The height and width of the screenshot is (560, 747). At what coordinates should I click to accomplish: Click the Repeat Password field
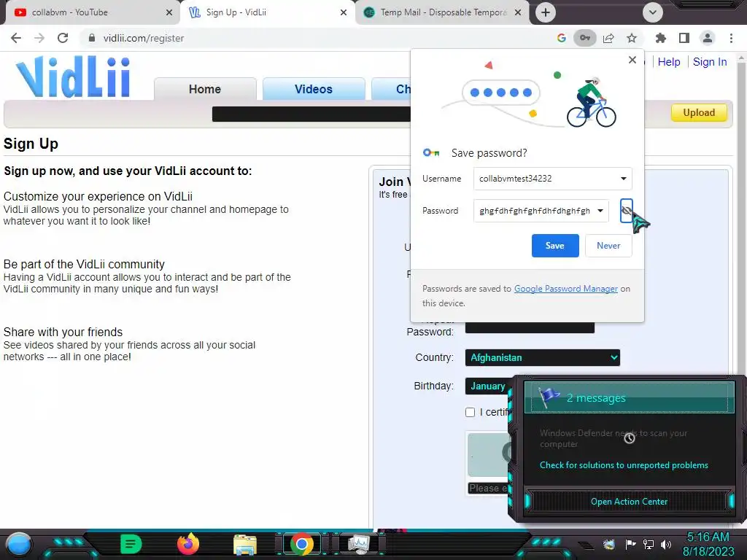click(530, 327)
